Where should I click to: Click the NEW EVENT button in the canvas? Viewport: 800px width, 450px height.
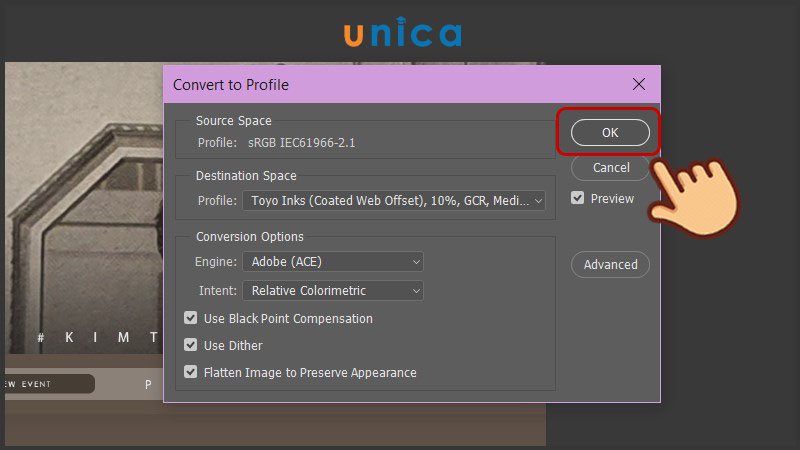click(x=47, y=384)
